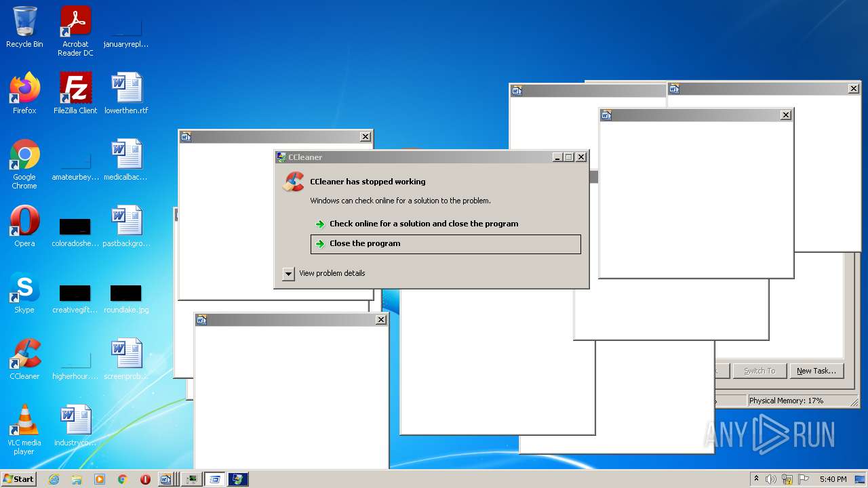Launch Windows Media Player from taskbar
This screenshot has height=488, width=868.
point(100,479)
